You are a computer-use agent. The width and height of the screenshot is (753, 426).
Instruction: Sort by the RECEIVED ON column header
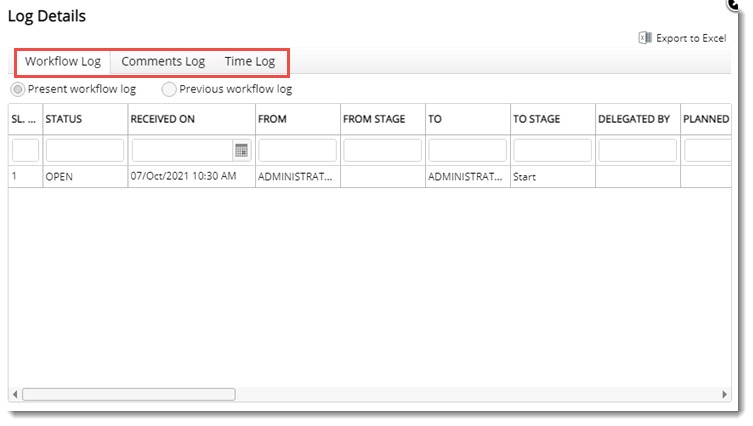click(162, 119)
